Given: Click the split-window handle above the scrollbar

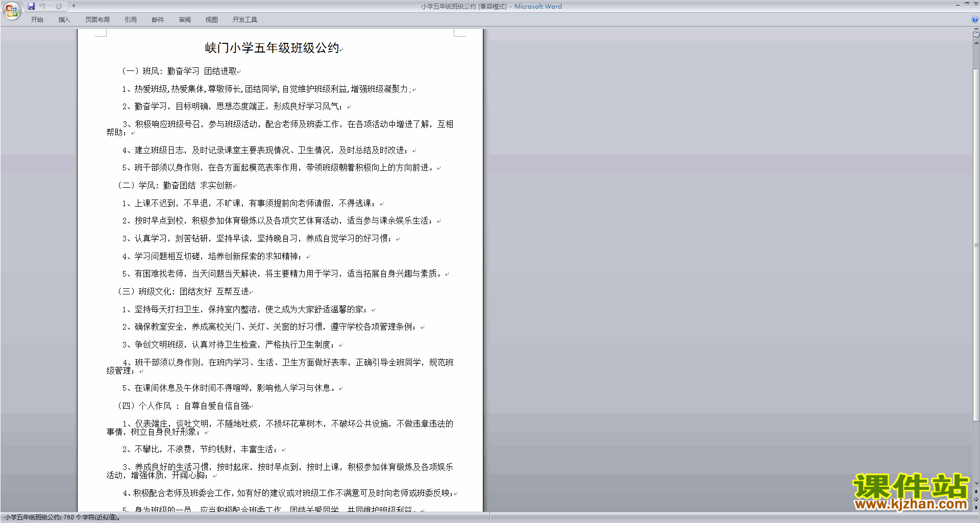Looking at the screenshot, I should tap(976, 30).
